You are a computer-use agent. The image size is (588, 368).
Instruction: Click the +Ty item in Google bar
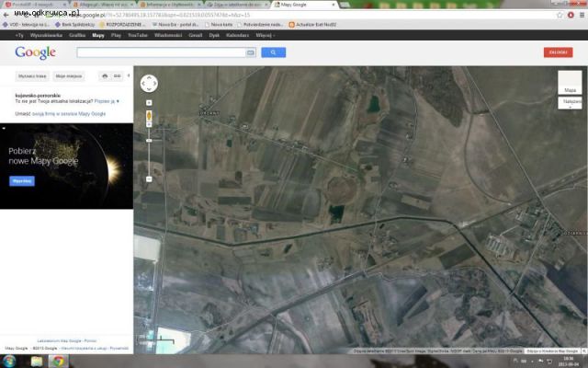coord(19,35)
